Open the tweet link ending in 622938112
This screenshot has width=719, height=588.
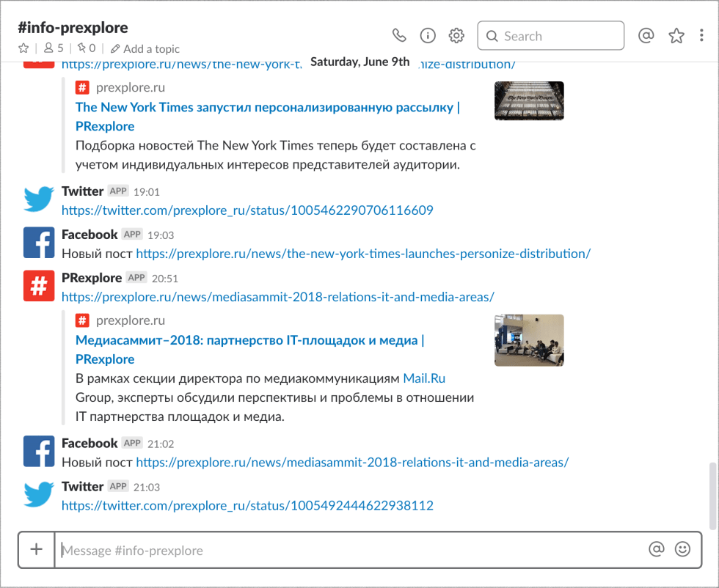(x=248, y=505)
